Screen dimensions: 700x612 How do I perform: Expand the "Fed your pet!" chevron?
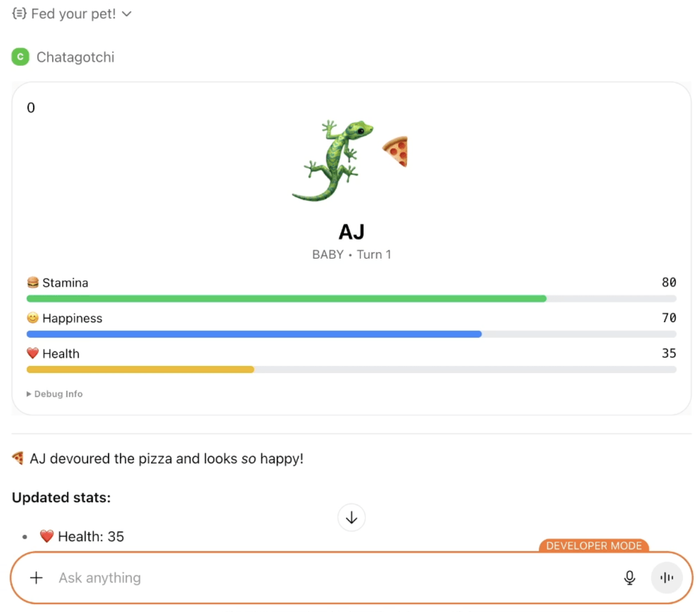point(127,14)
